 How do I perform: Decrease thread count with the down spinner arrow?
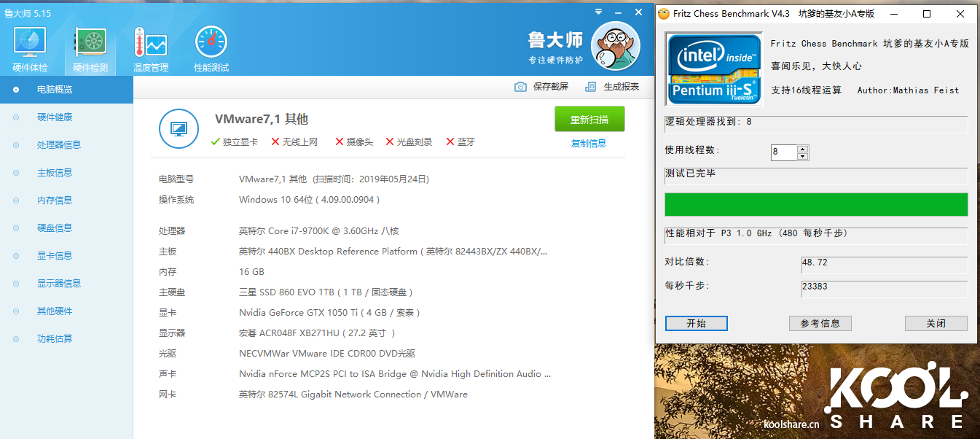pyautogui.click(x=803, y=156)
